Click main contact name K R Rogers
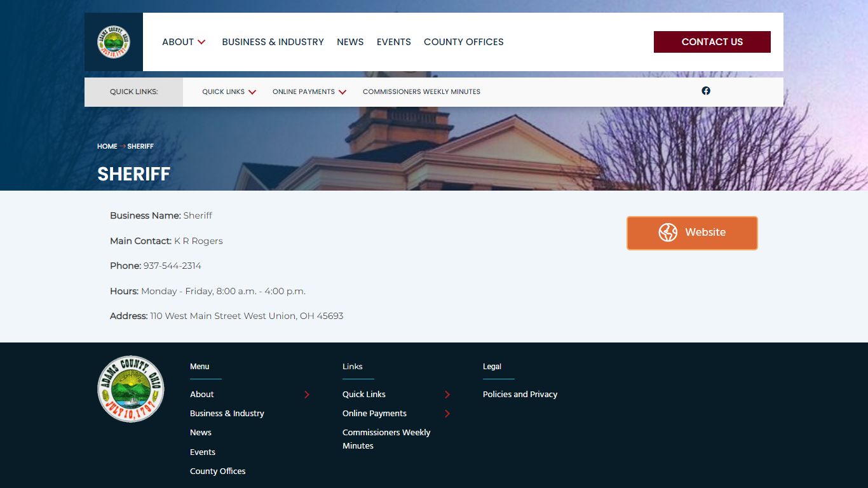The image size is (868, 488). click(x=198, y=241)
